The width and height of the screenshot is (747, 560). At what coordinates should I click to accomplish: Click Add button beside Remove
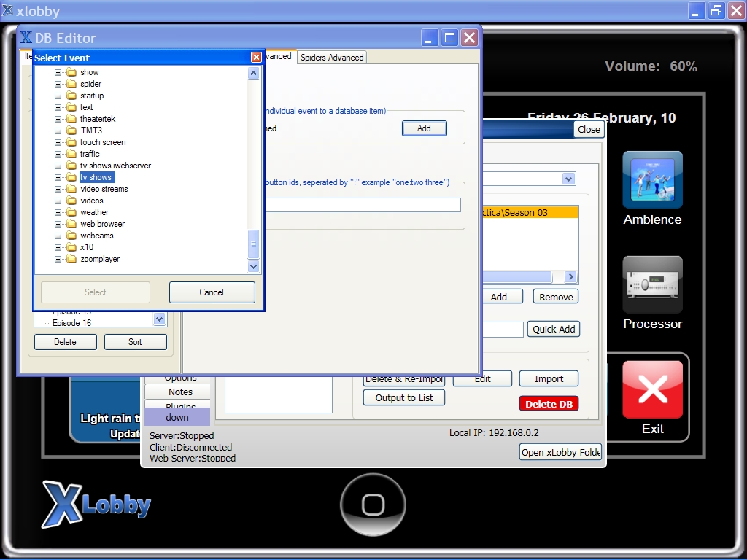click(503, 297)
